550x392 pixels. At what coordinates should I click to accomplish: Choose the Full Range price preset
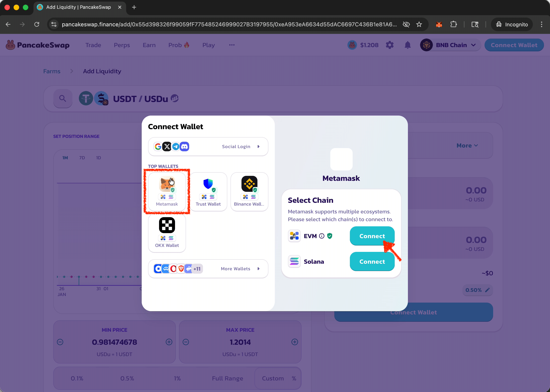tap(227, 378)
